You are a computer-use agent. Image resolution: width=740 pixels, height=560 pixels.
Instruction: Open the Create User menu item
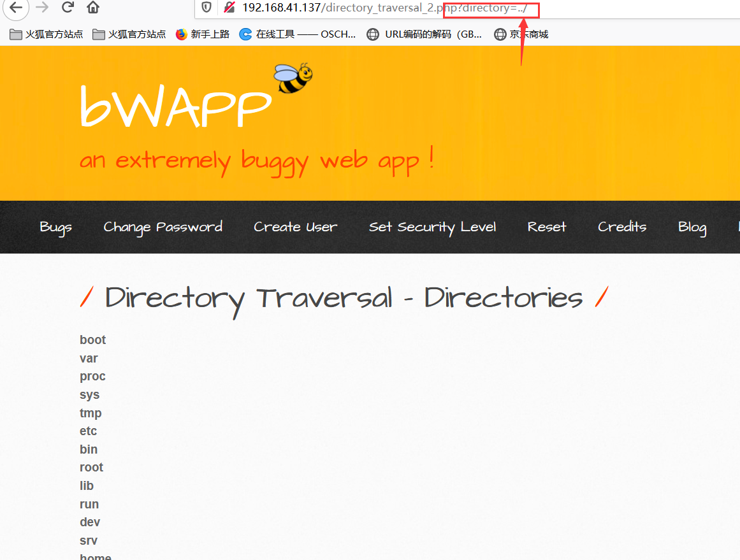tap(296, 227)
